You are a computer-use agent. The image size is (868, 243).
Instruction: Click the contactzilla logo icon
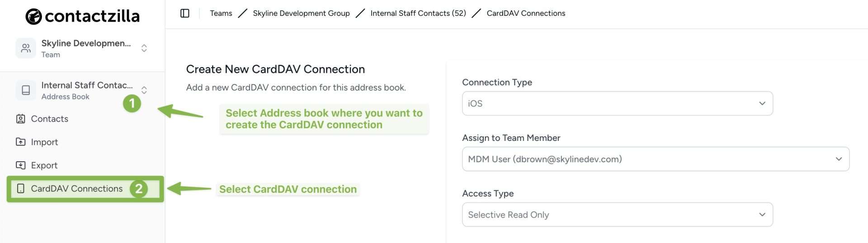click(x=33, y=17)
